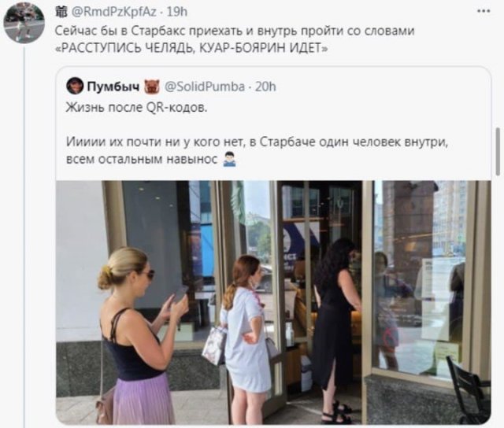Open the @RmdPzKpfAz profile avatar
This screenshot has height=428, width=504.
point(24,23)
